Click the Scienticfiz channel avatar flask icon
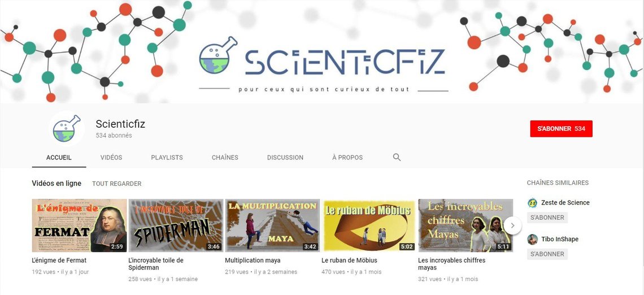This screenshot has width=644, height=295. click(67, 129)
